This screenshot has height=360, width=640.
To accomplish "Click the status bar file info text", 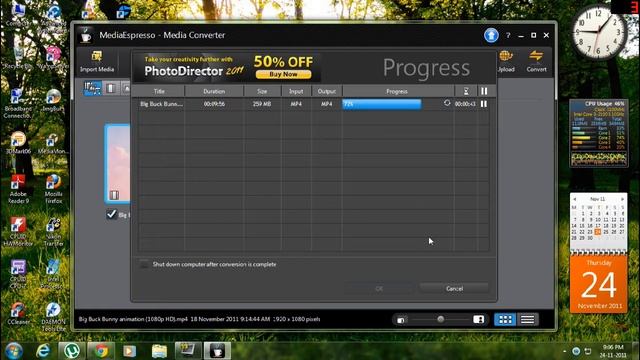I will click(199, 319).
